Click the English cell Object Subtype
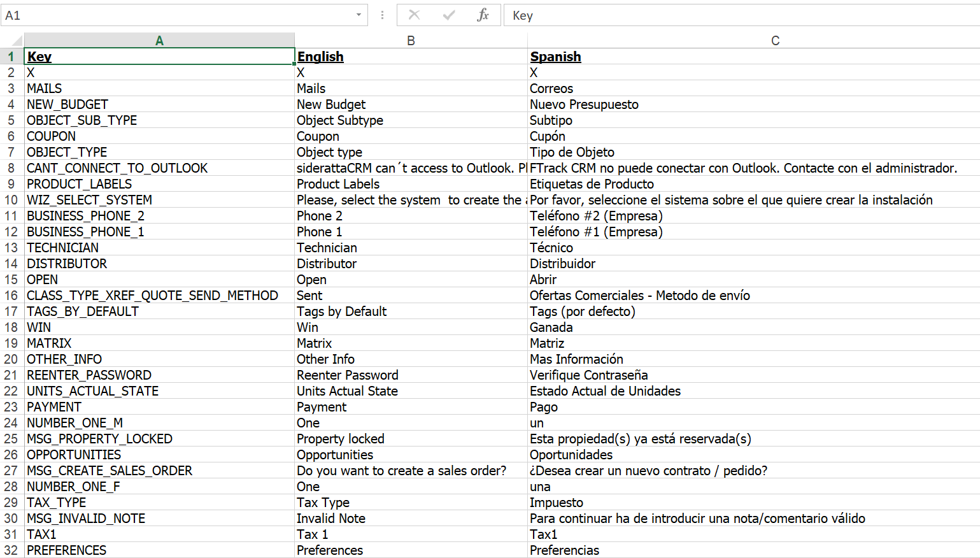980x558 pixels. (x=411, y=120)
